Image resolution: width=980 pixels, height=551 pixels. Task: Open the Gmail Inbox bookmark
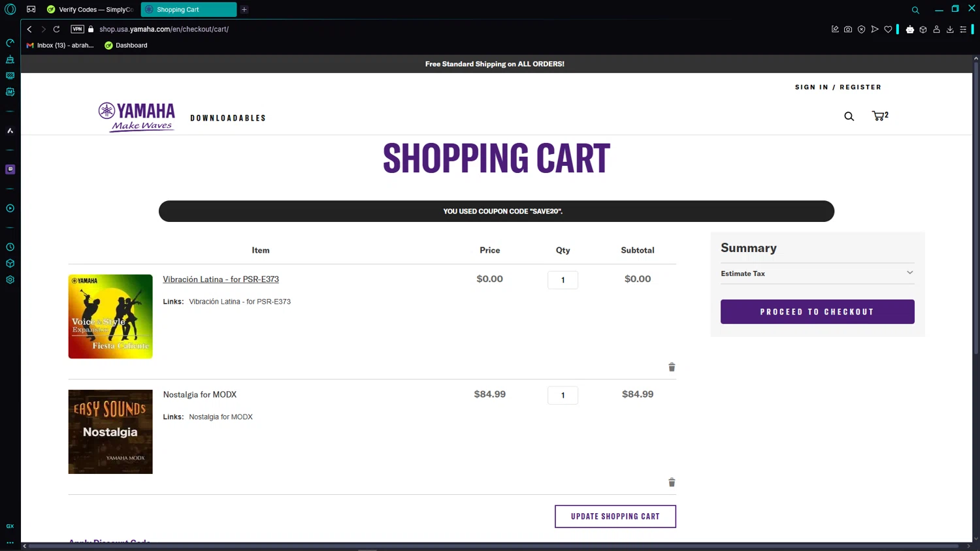point(60,45)
